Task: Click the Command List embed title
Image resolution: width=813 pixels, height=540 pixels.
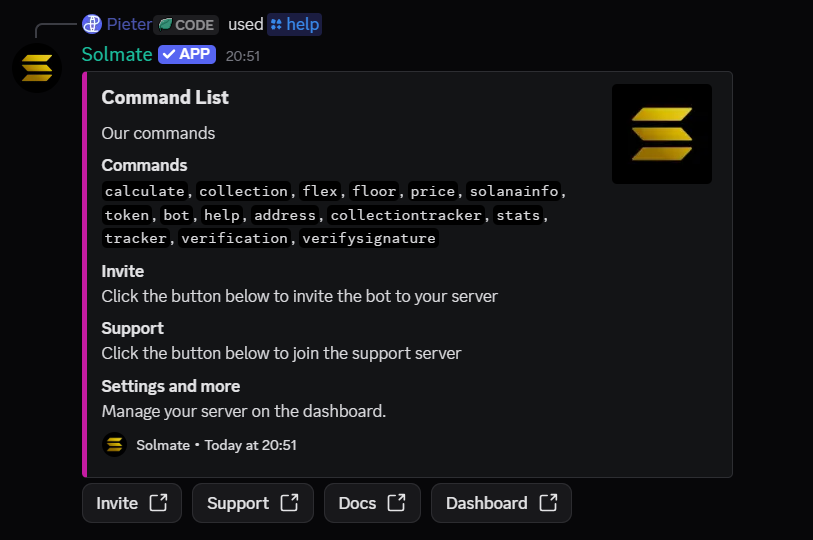Action: click(165, 97)
